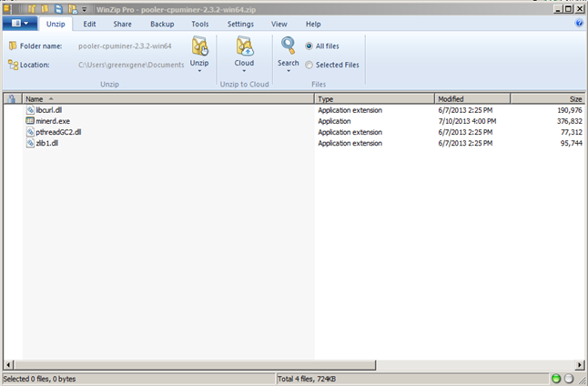This screenshot has width=588, height=386.
Task: Switch to the Unzip ribbon tab
Action: [56, 24]
